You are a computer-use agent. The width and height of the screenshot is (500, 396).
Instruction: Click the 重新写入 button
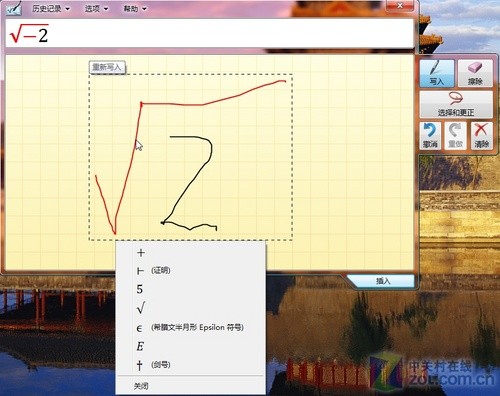click(x=107, y=67)
